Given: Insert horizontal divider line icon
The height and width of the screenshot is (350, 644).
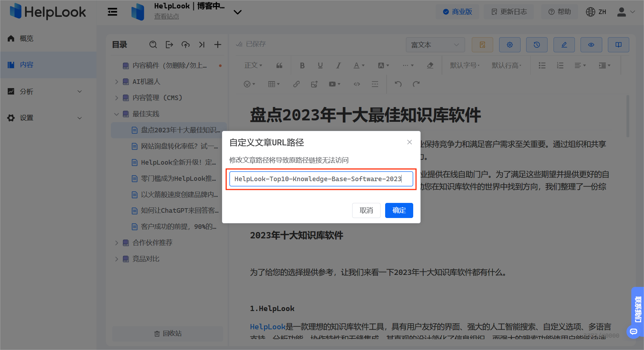Looking at the screenshot, I should pyautogui.click(x=375, y=84).
